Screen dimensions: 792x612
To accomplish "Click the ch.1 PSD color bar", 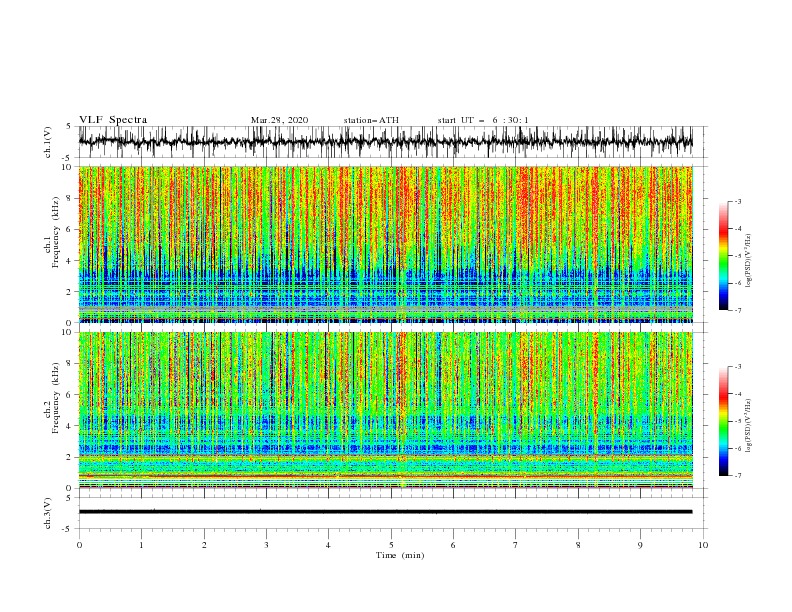I will tap(724, 256).
